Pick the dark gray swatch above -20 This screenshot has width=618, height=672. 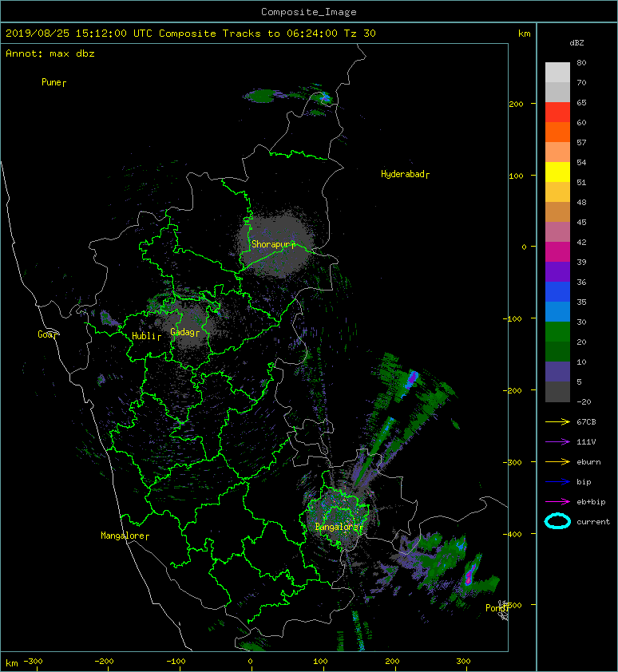557,392
